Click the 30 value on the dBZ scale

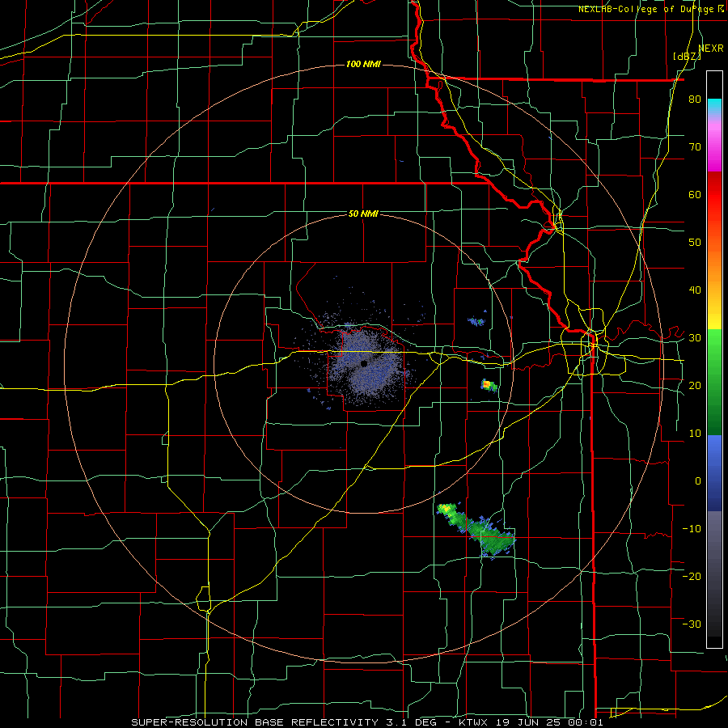695,338
